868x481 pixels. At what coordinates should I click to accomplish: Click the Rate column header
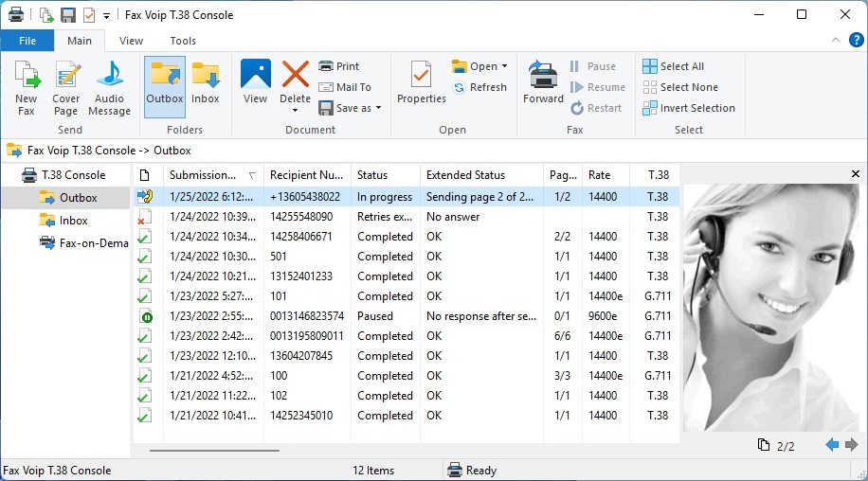pyautogui.click(x=606, y=175)
